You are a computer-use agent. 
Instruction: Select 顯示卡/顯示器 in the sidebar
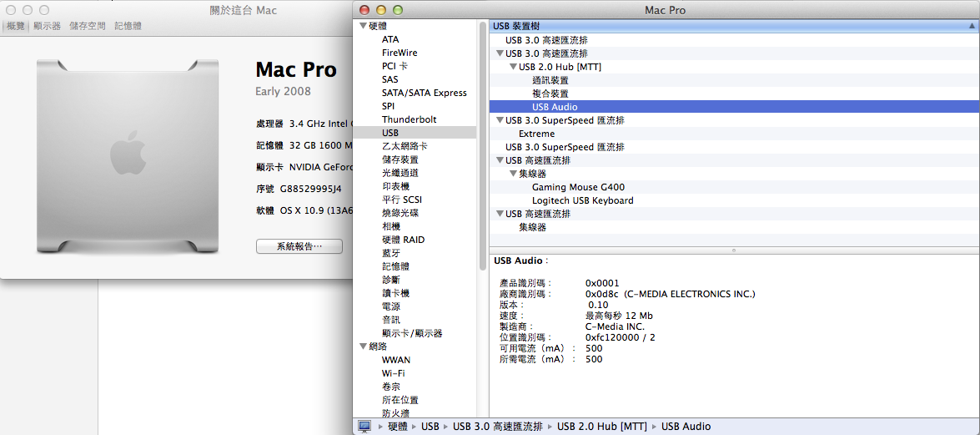[x=412, y=333]
